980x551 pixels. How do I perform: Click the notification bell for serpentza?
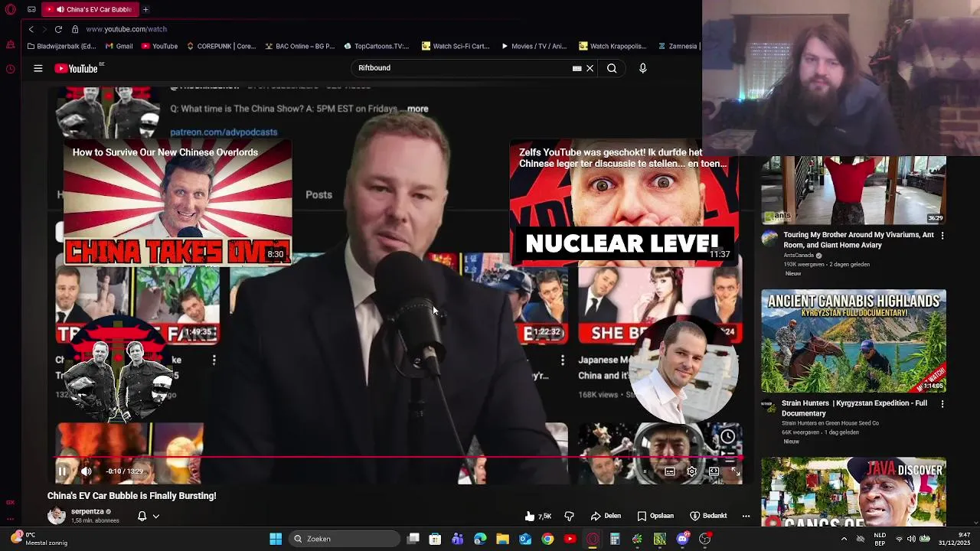click(142, 516)
